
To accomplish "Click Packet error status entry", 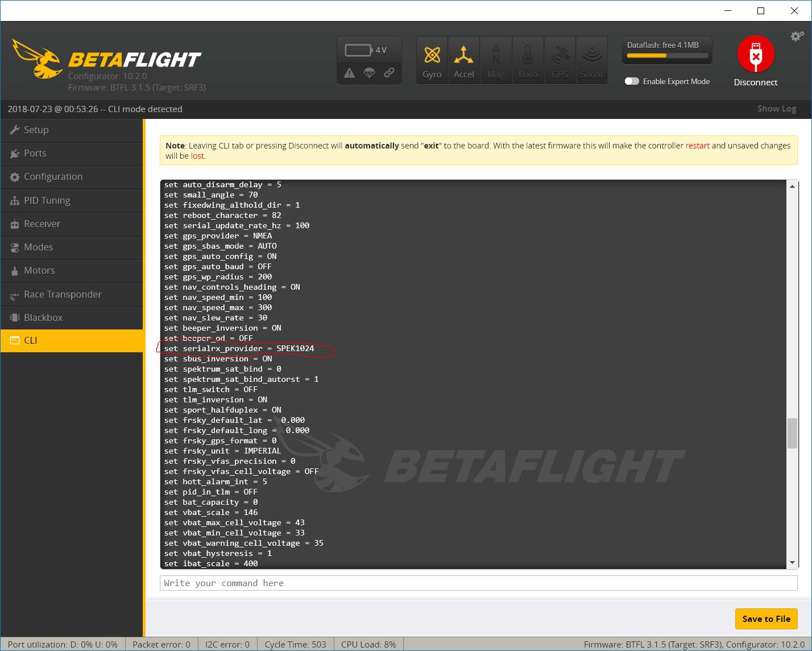I will click(161, 644).
